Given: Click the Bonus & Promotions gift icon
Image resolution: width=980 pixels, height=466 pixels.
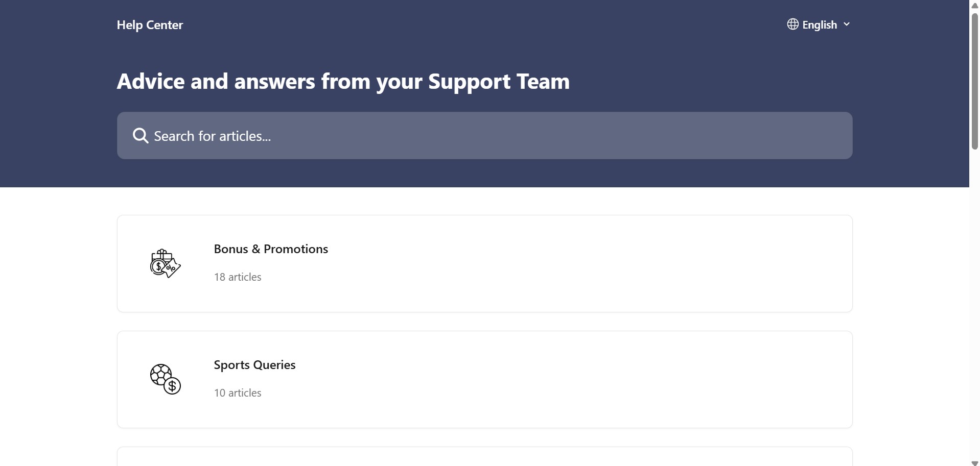Looking at the screenshot, I should (x=165, y=263).
